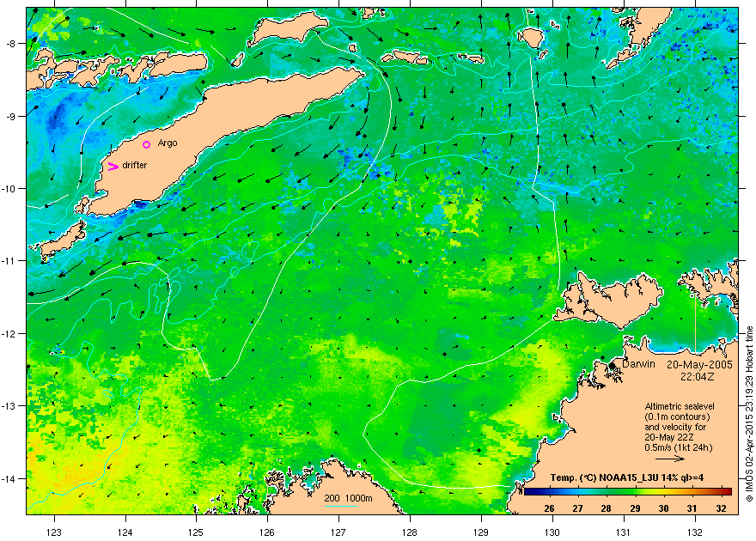This screenshot has width=756, height=541.
Task: Select the 'Darwin' city label
Action: [638, 364]
